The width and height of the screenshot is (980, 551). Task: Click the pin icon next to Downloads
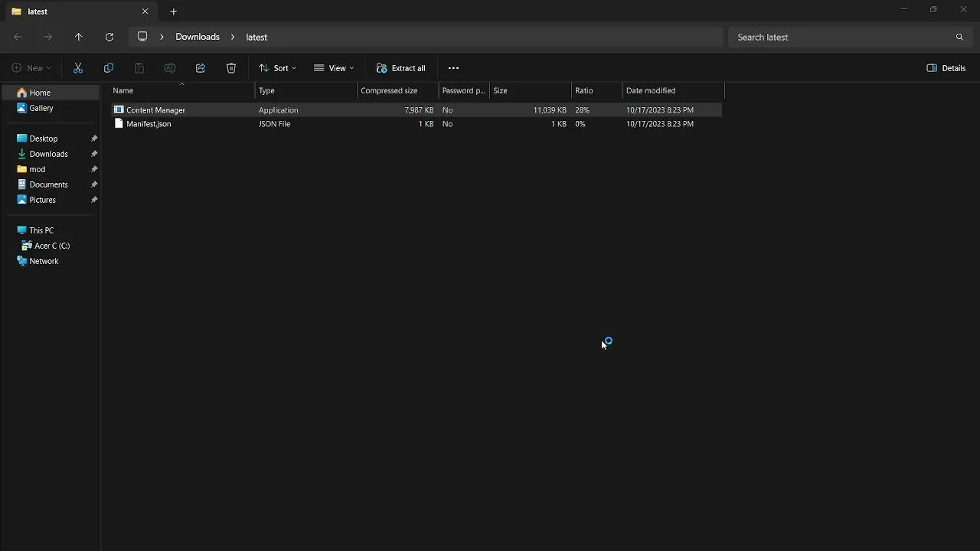pos(94,154)
